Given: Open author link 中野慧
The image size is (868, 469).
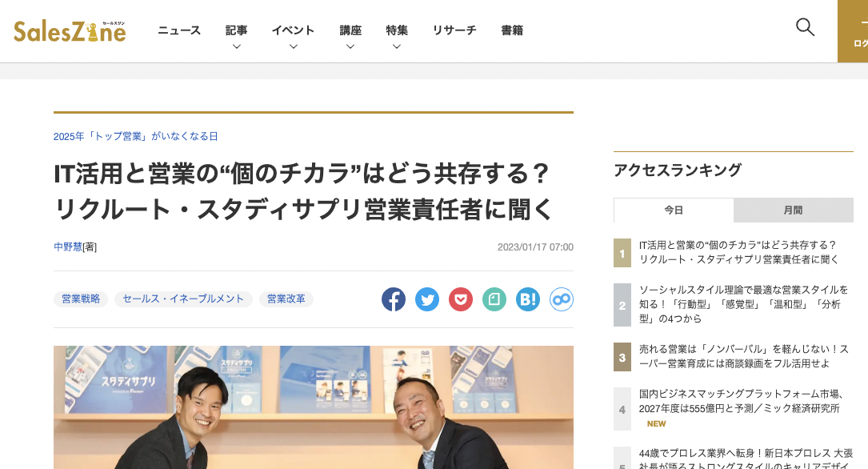Looking at the screenshot, I should (68, 247).
